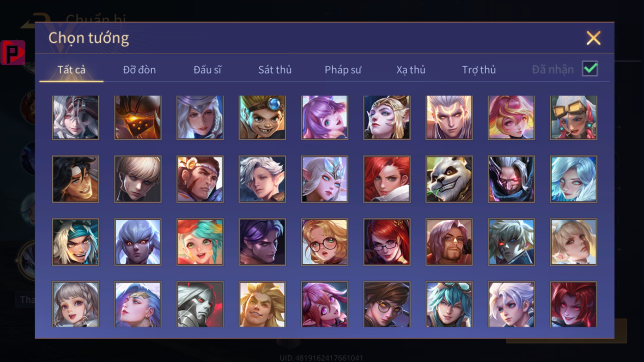Switch to the Đỡ đòn tab

139,70
